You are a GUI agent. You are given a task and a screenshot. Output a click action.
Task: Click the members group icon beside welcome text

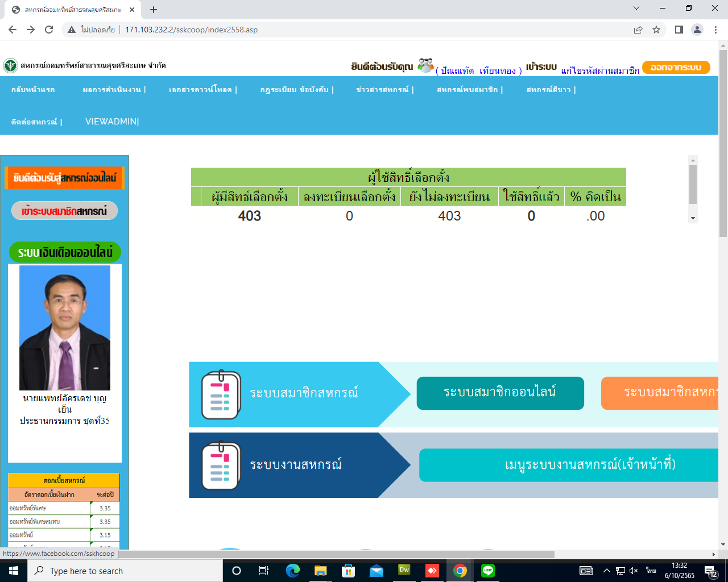(425, 65)
